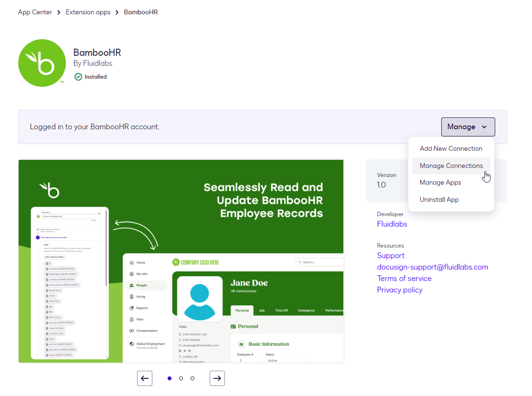The image size is (532, 396).
Task: Advance carousel with right arrow button
Action: pyautogui.click(x=217, y=378)
